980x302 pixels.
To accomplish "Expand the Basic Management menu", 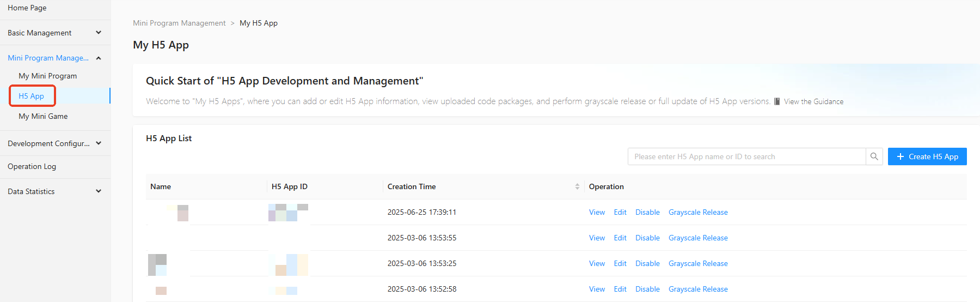I will (99, 33).
